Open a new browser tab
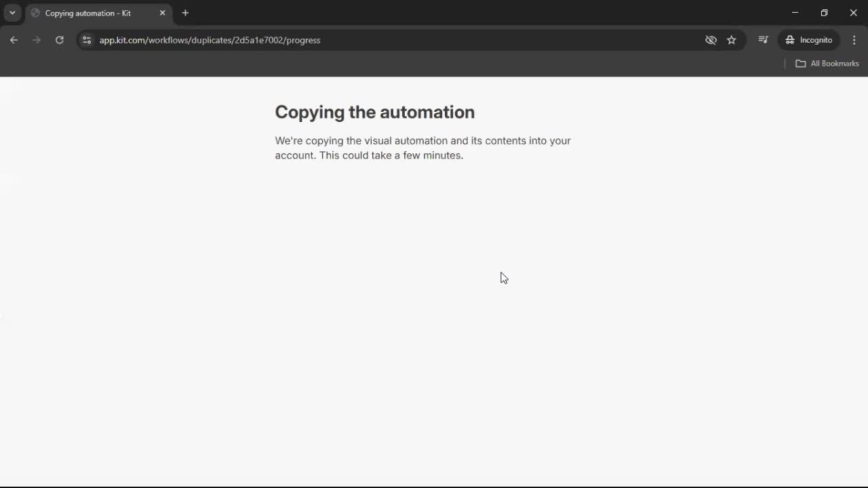 [x=185, y=13]
